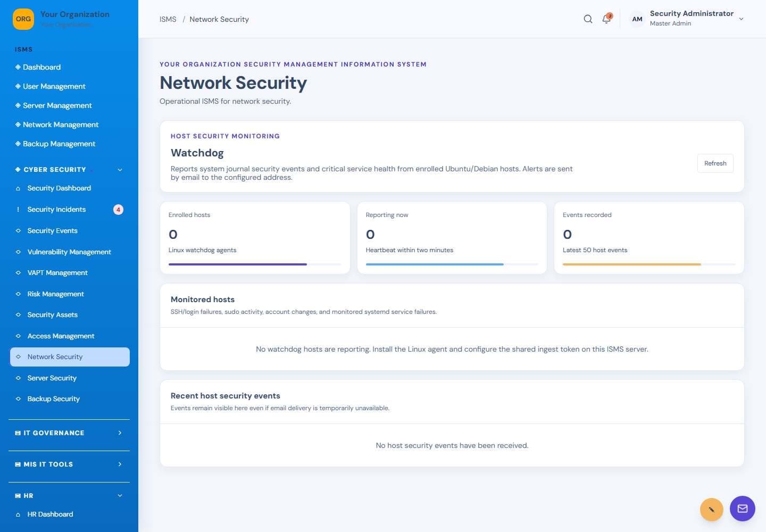Click the IT Governance section icon
Image resolution: width=766 pixels, height=532 pixels.
point(18,433)
